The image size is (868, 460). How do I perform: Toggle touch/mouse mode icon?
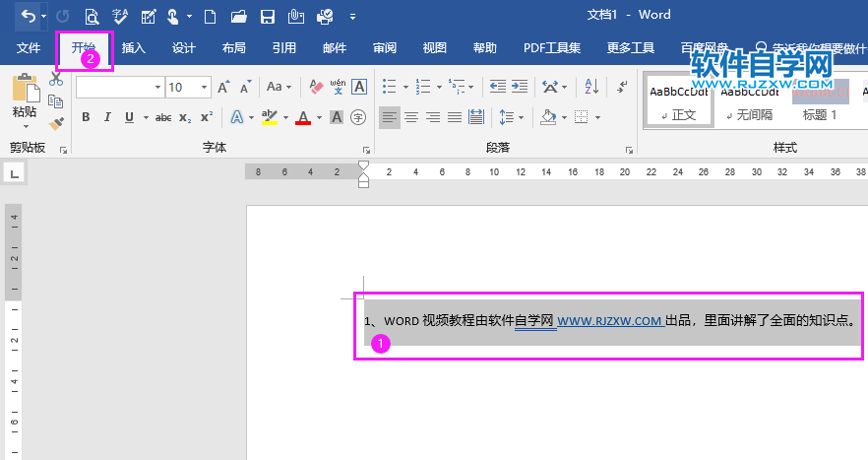(173, 17)
